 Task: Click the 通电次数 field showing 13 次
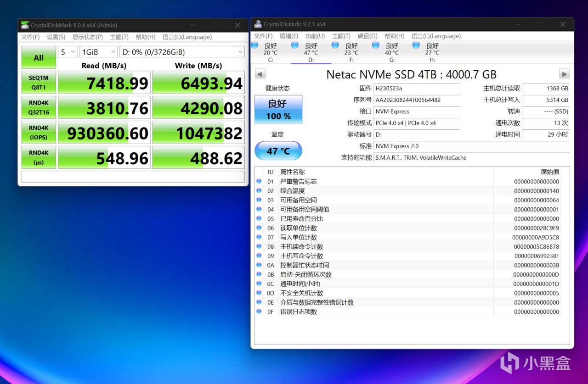click(546, 123)
